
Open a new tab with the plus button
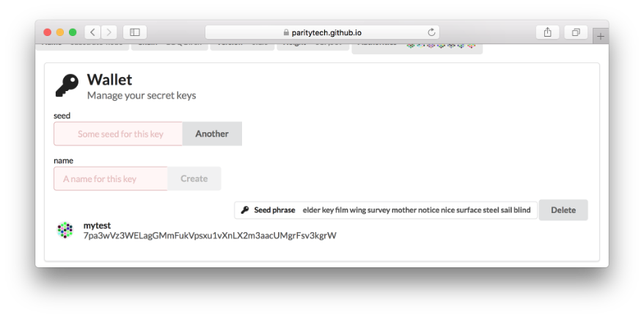click(601, 35)
